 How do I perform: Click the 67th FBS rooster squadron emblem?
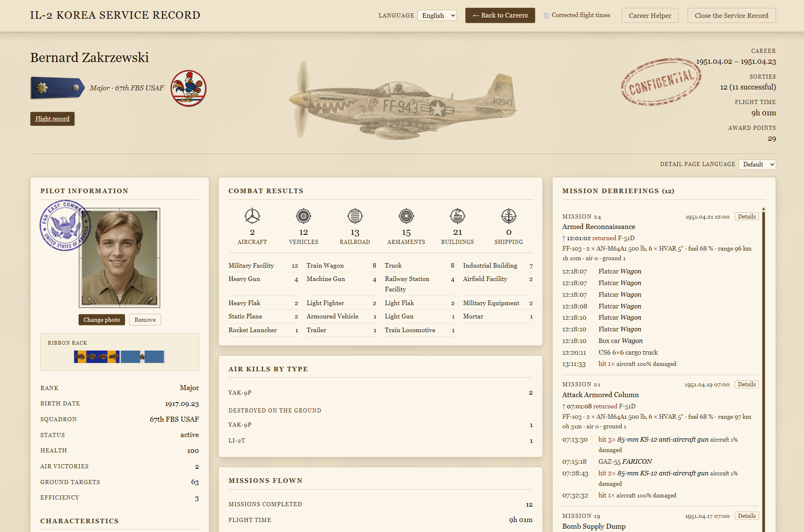[x=189, y=88]
